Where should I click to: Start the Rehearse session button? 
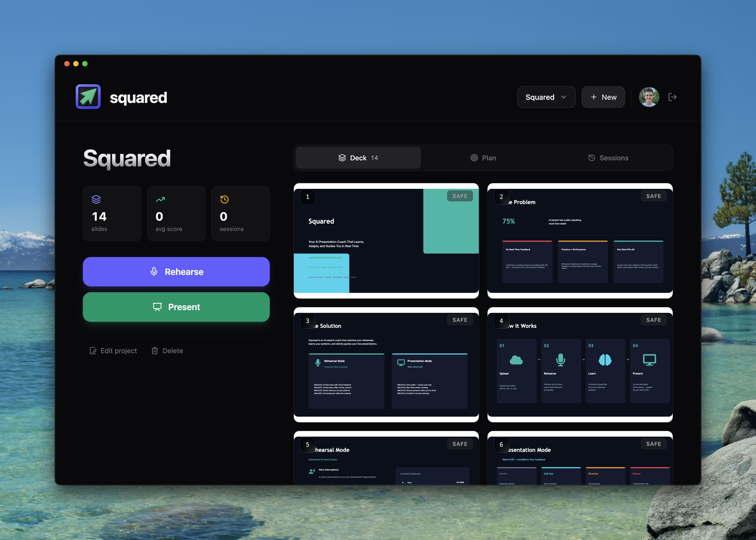coord(176,272)
